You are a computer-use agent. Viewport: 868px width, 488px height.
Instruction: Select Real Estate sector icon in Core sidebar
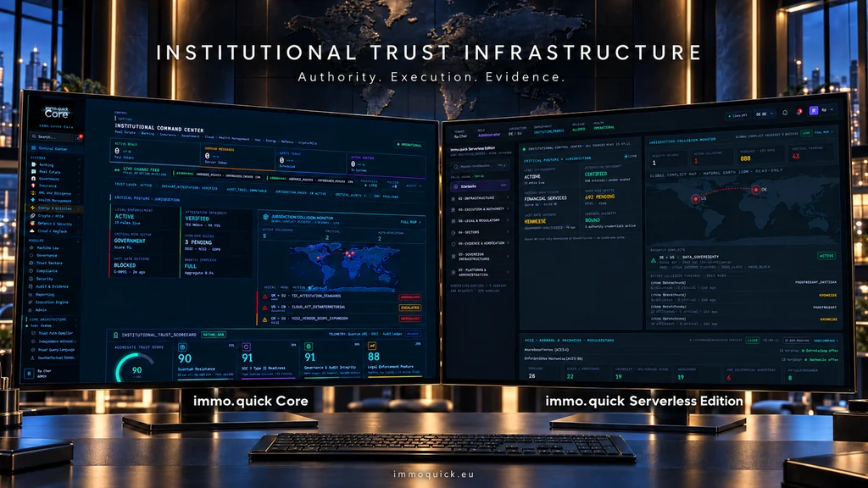(34, 171)
